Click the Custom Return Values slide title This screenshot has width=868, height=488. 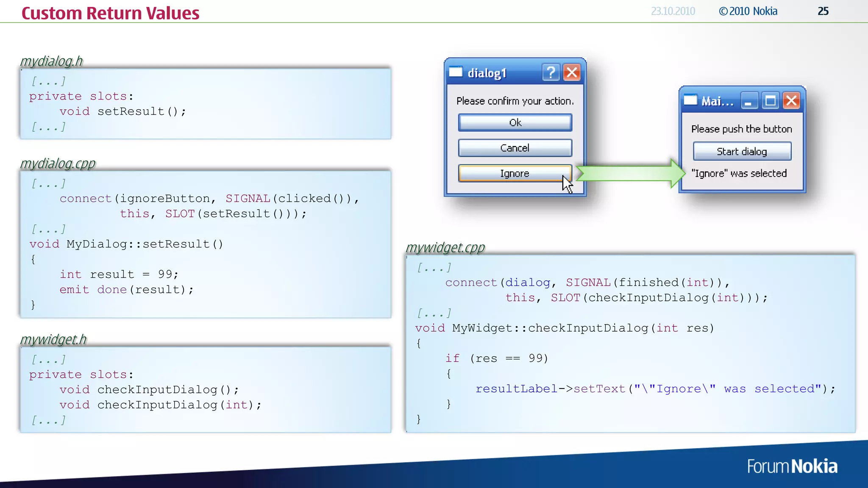[x=110, y=13]
